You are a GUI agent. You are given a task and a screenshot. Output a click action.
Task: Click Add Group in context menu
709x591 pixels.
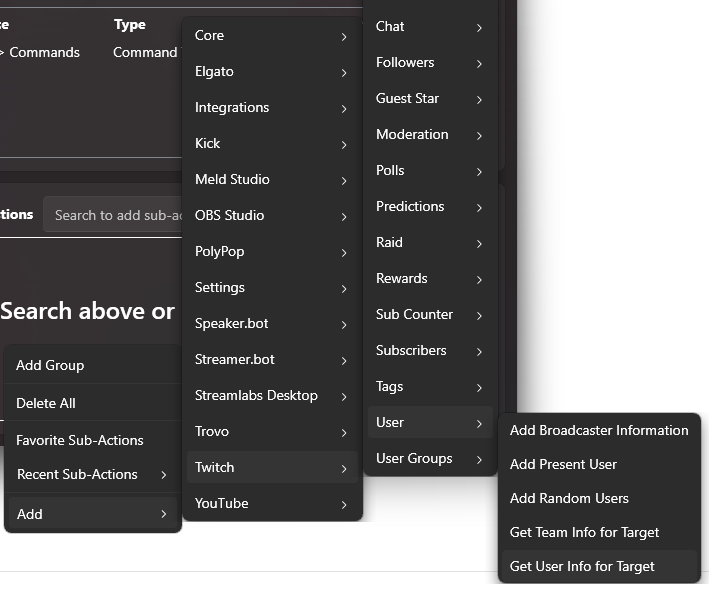pos(93,365)
